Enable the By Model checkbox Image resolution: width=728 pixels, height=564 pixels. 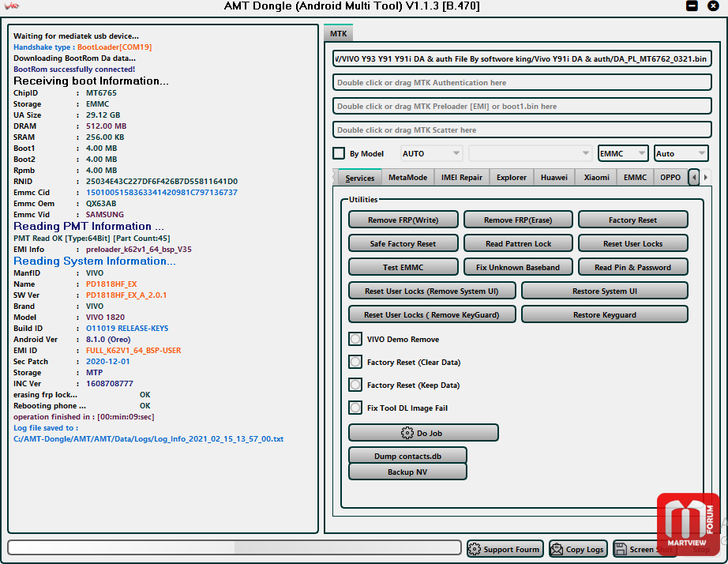339,153
